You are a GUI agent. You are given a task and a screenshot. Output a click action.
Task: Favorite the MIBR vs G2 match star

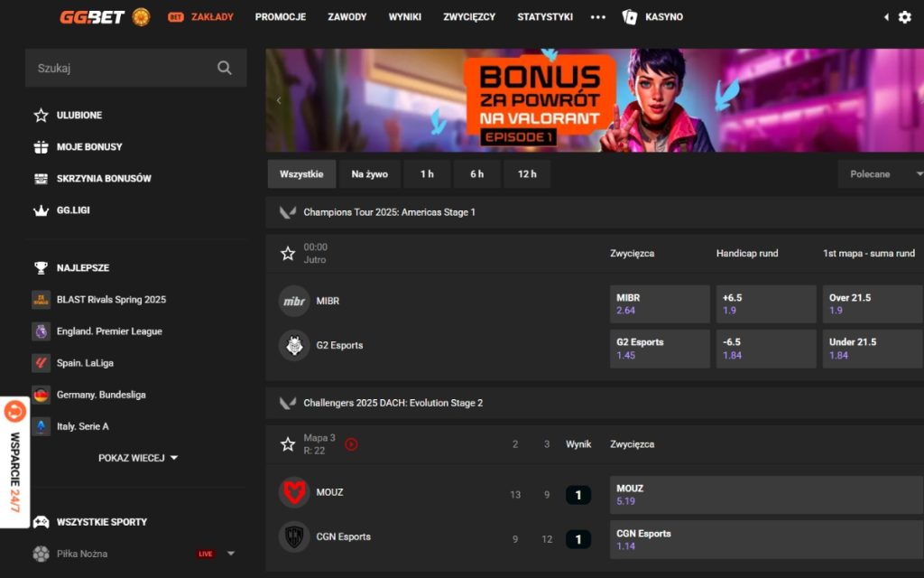[288, 254]
